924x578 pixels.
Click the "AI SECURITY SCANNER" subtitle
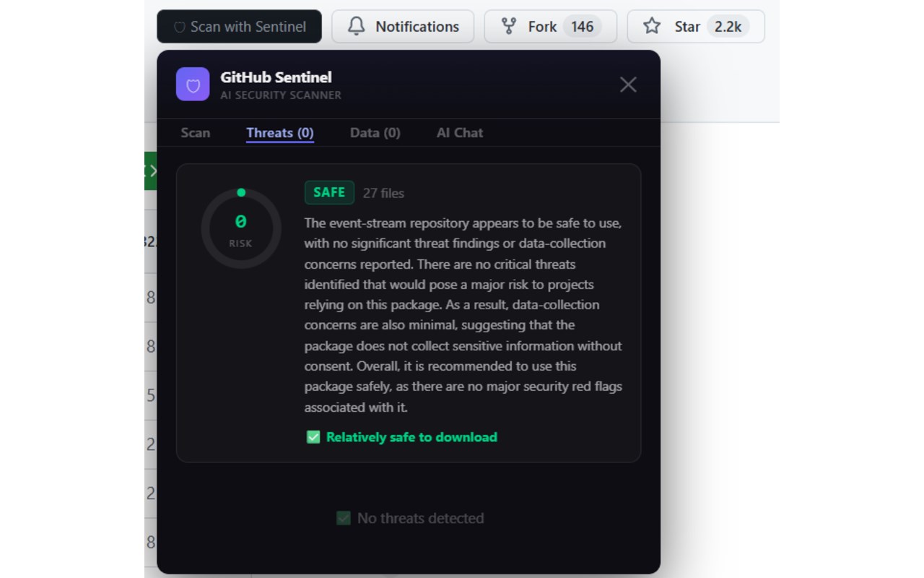(x=281, y=95)
